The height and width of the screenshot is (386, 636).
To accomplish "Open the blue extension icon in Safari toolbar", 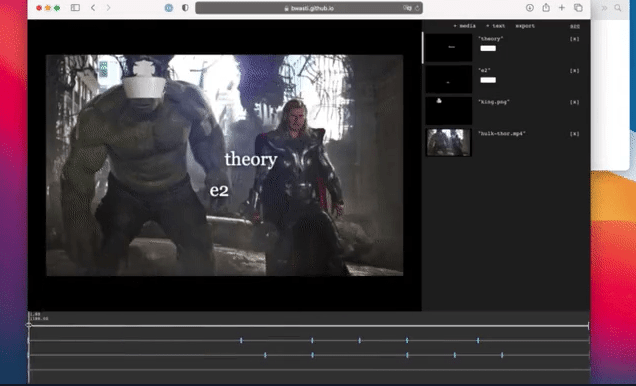I will click(169, 8).
